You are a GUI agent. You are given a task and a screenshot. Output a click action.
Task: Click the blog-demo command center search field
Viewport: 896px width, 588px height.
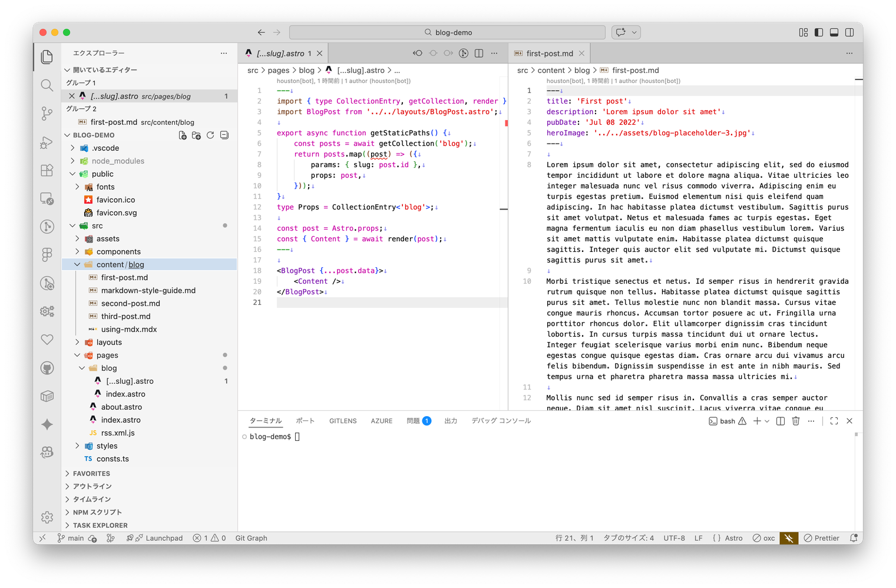click(448, 32)
